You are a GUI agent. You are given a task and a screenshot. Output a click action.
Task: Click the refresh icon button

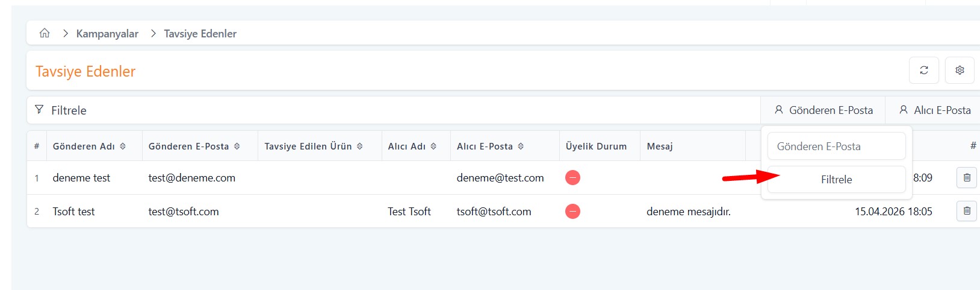click(923, 71)
